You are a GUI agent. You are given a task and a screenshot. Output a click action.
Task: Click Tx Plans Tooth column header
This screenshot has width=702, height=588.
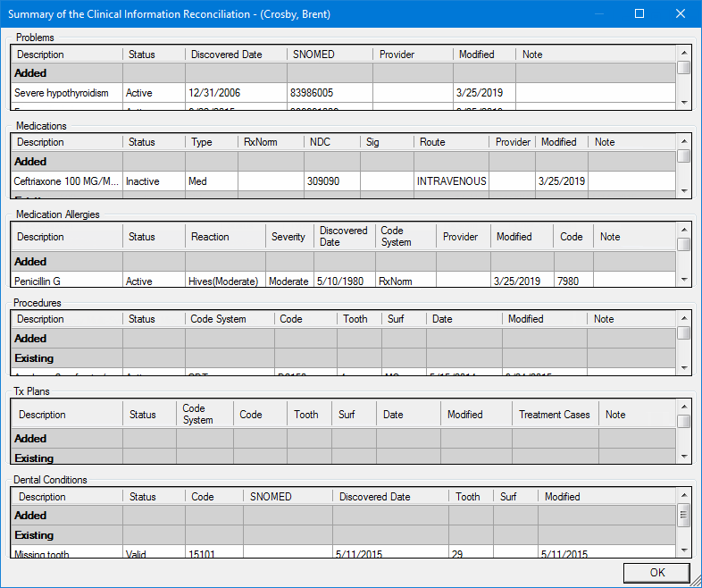tap(309, 415)
